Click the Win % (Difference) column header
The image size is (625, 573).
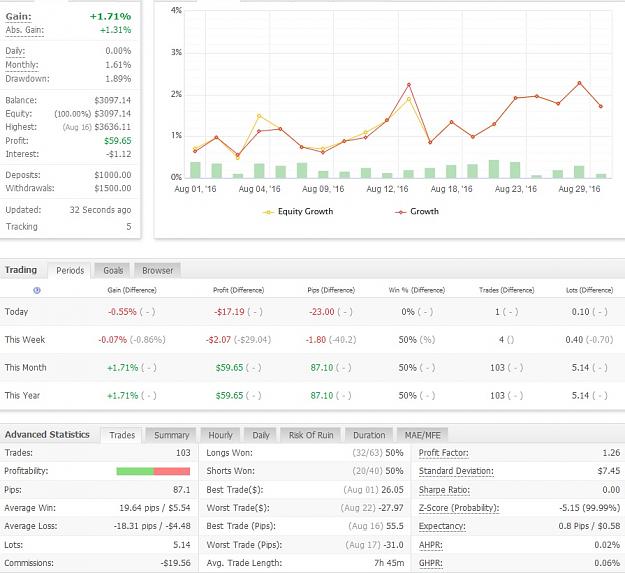tap(417, 290)
